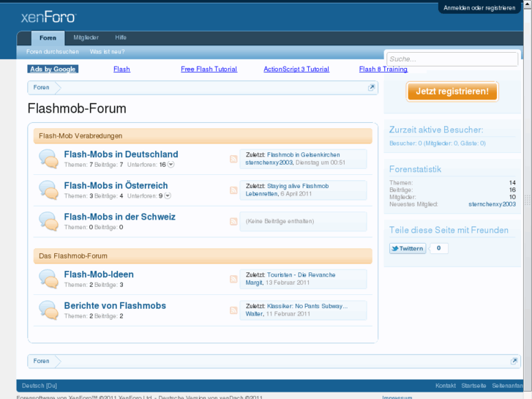Expand Unterforen list for Flash-Mobs in Deutschland

pyautogui.click(x=171, y=165)
